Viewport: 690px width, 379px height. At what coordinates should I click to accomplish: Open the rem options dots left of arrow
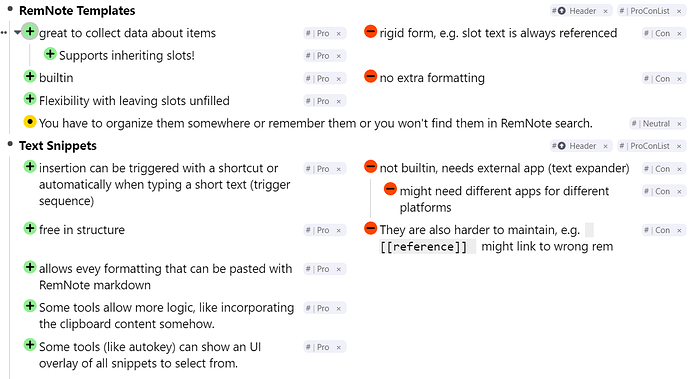[x=4, y=33]
